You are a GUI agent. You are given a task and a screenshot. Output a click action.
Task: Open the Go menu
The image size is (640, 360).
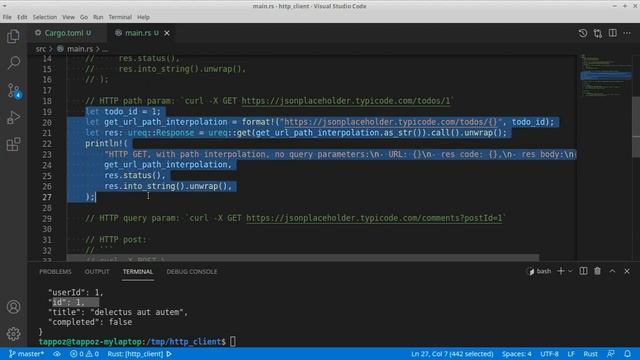(x=84, y=17)
